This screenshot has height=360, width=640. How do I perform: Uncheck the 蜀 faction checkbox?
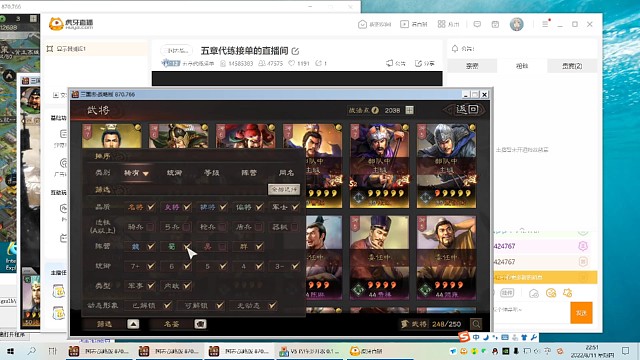(x=187, y=246)
